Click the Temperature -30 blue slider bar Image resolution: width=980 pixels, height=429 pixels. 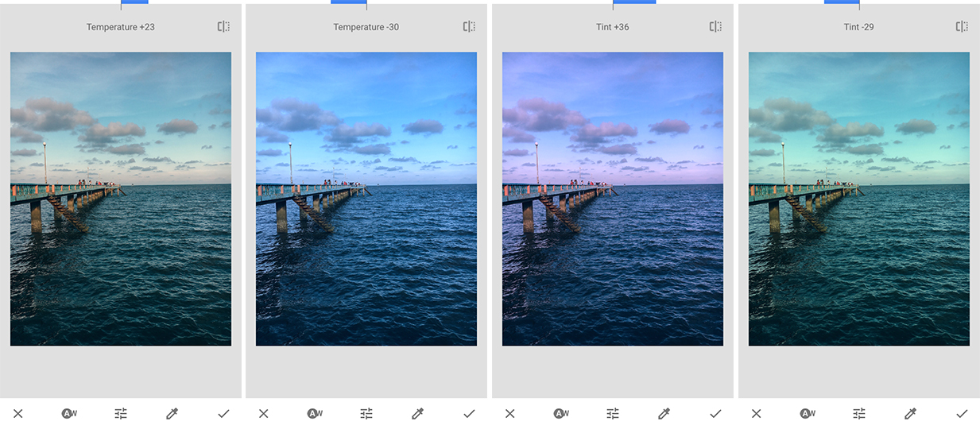click(349, 2)
